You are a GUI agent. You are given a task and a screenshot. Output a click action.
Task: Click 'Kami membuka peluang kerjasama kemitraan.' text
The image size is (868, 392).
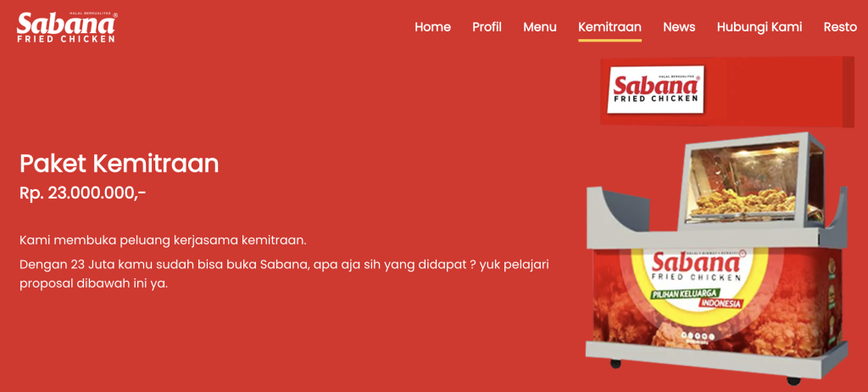tap(163, 241)
